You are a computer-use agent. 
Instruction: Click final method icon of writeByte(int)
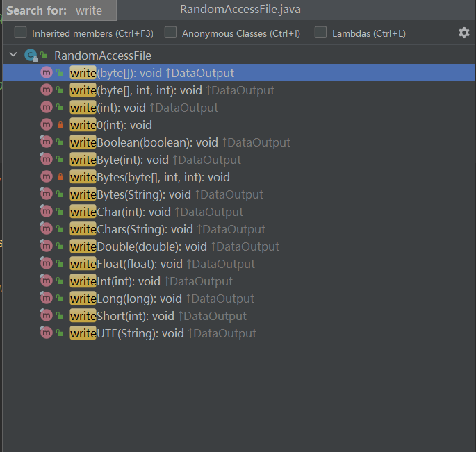point(46,159)
